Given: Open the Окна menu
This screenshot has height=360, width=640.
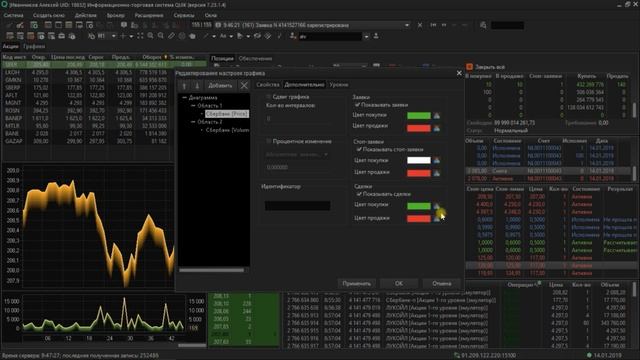Looking at the screenshot, I should pyautogui.click(x=211, y=15).
